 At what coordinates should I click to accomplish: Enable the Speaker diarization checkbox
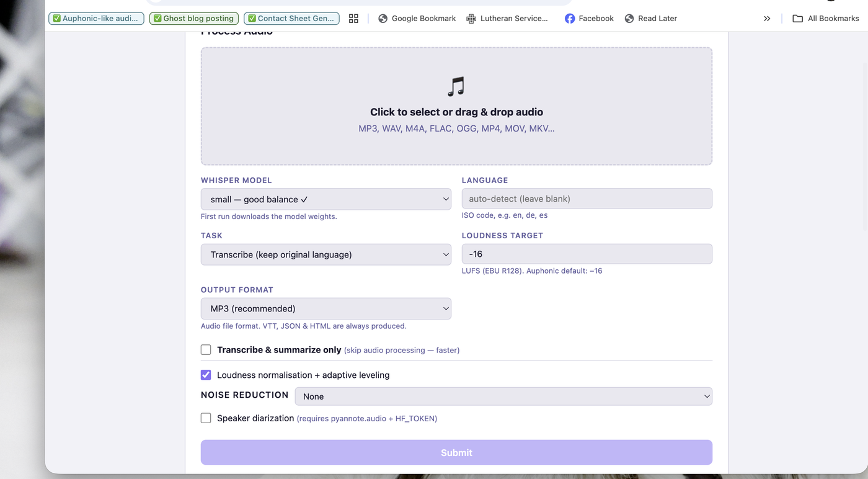tap(206, 418)
